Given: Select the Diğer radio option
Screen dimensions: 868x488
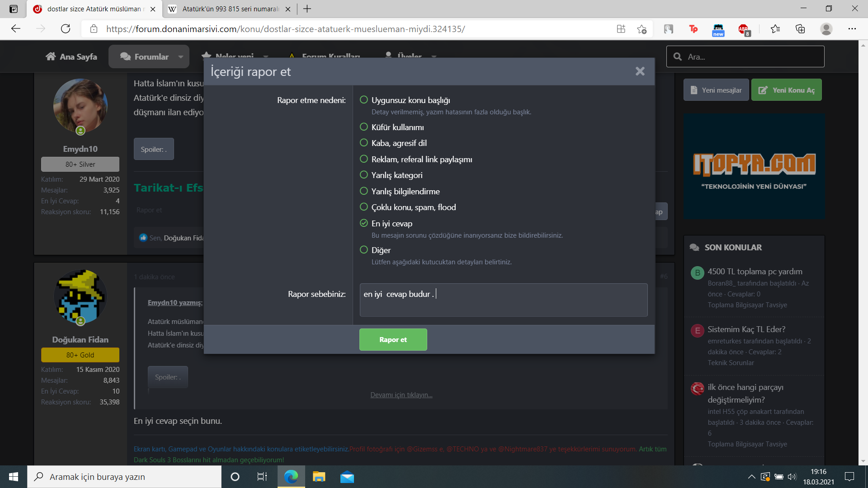Looking at the screenshot, I should 364,250.
